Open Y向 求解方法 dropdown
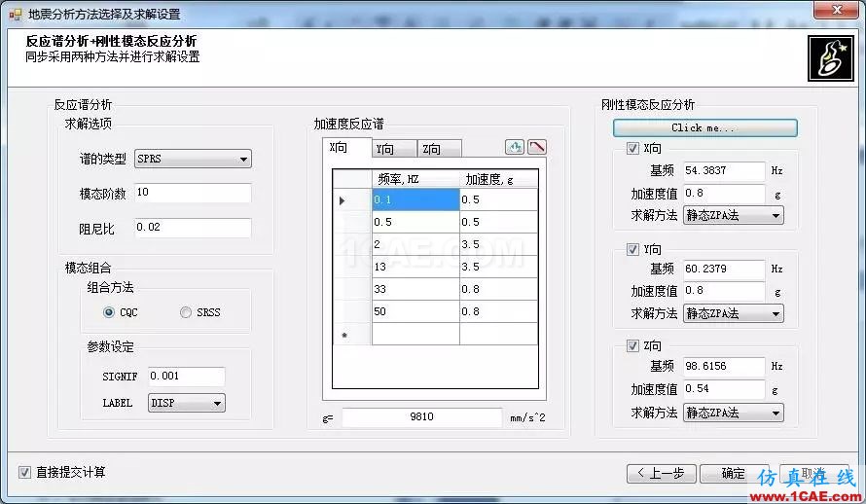 click(x=734, y=313)
